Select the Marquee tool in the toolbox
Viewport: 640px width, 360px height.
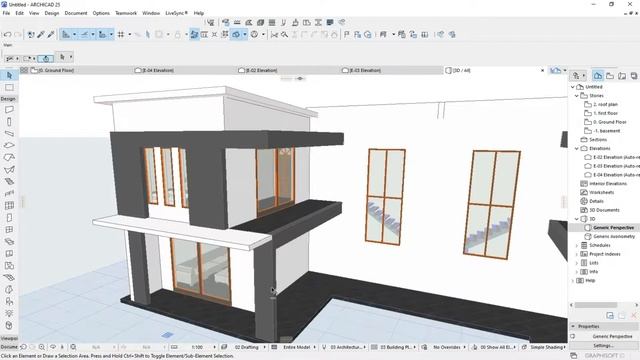coord(9,87)
